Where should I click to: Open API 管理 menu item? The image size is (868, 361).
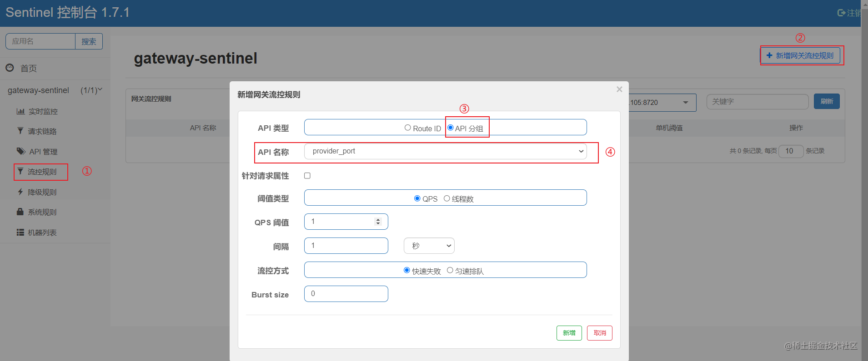point(43,152)
